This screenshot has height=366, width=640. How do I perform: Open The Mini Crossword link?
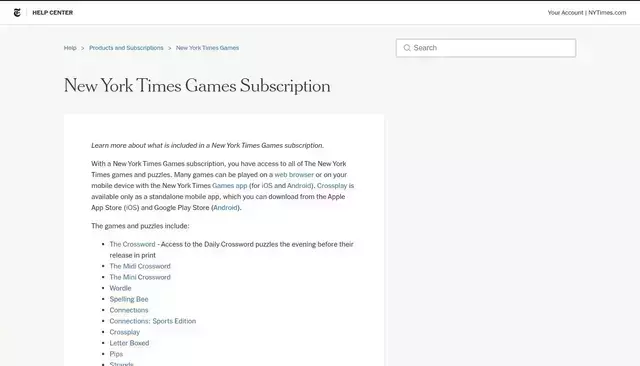pos(140,277)
